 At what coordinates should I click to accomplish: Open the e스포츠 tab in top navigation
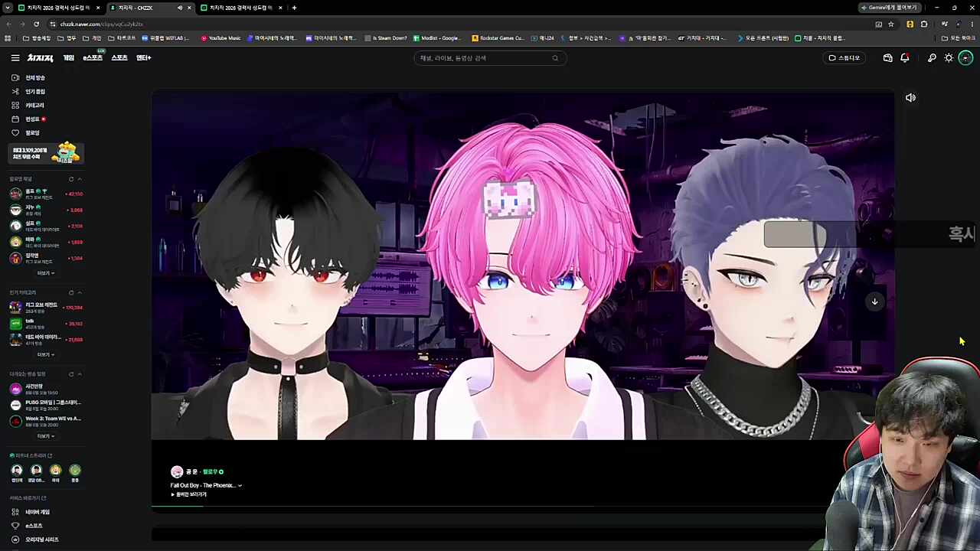tap(93, 57)
